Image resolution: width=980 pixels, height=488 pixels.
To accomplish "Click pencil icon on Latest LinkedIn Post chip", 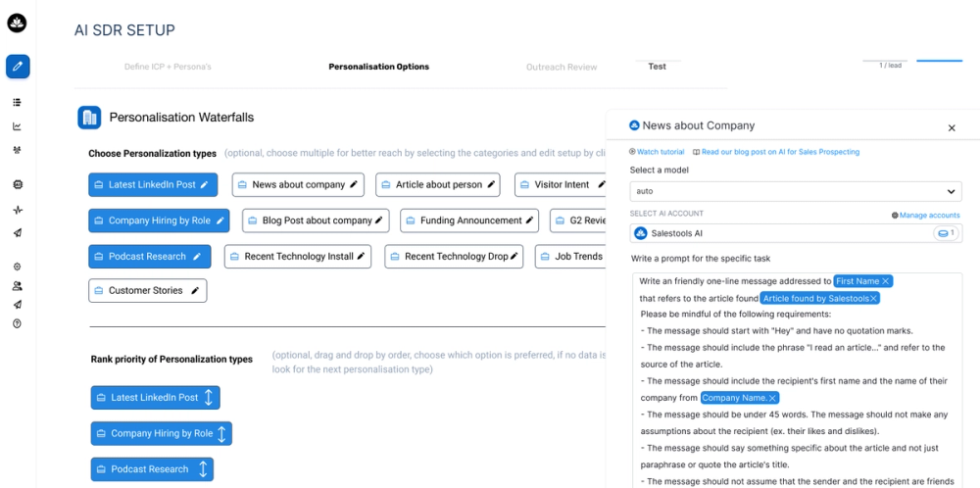I will pos(205,185).
